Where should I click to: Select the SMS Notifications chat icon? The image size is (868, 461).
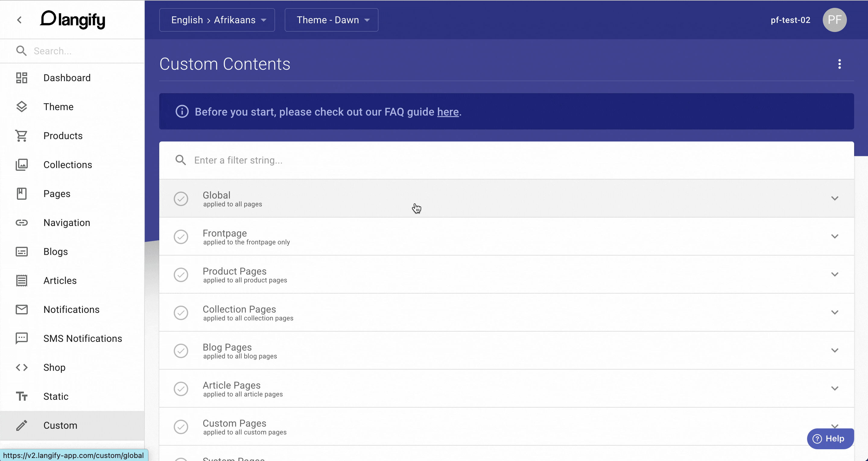(22, 338)
